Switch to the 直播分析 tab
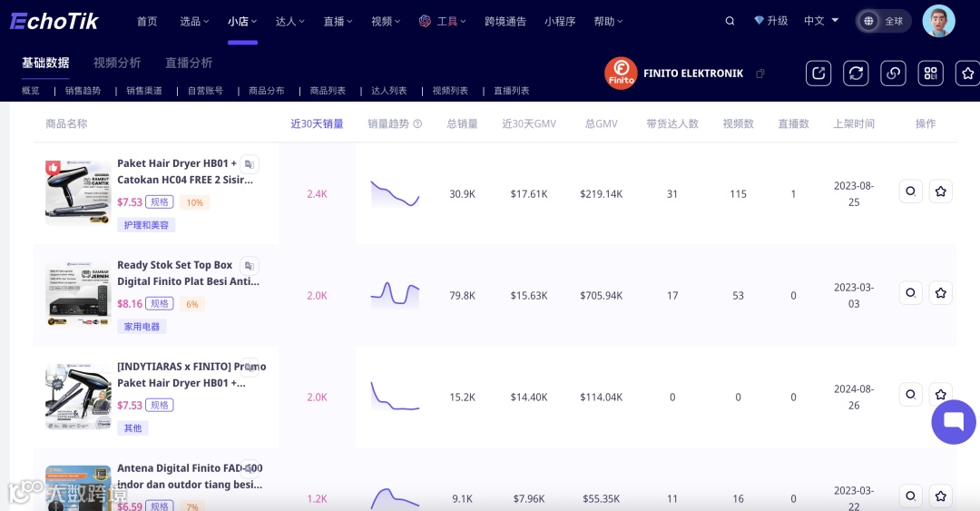 pos(189,63)
